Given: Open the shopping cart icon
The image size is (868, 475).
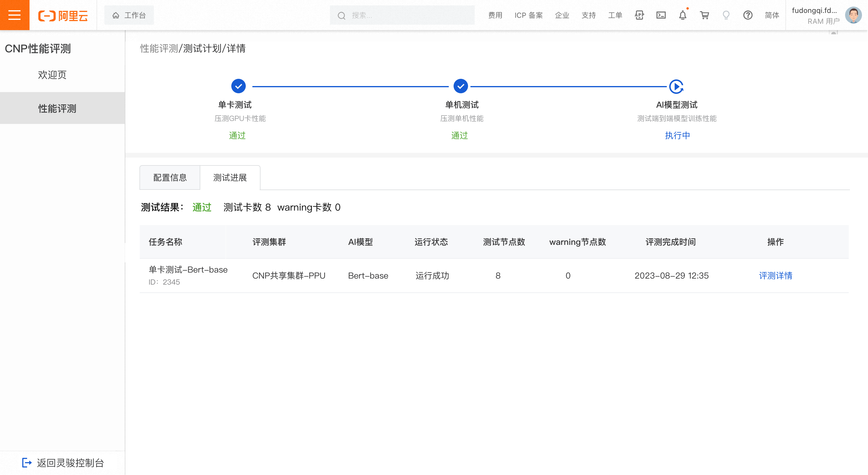Looking at the screenshot, I should [x=704, y=15].
